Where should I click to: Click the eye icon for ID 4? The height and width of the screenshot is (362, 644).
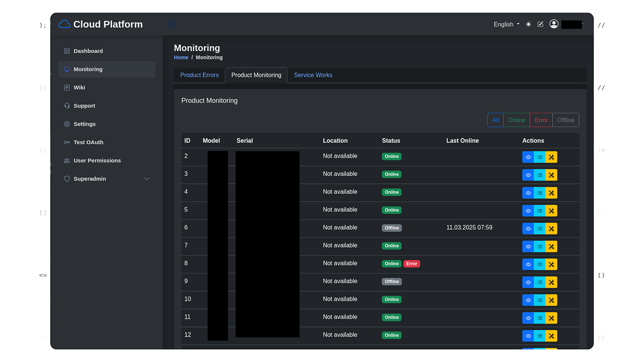(528, 193)
